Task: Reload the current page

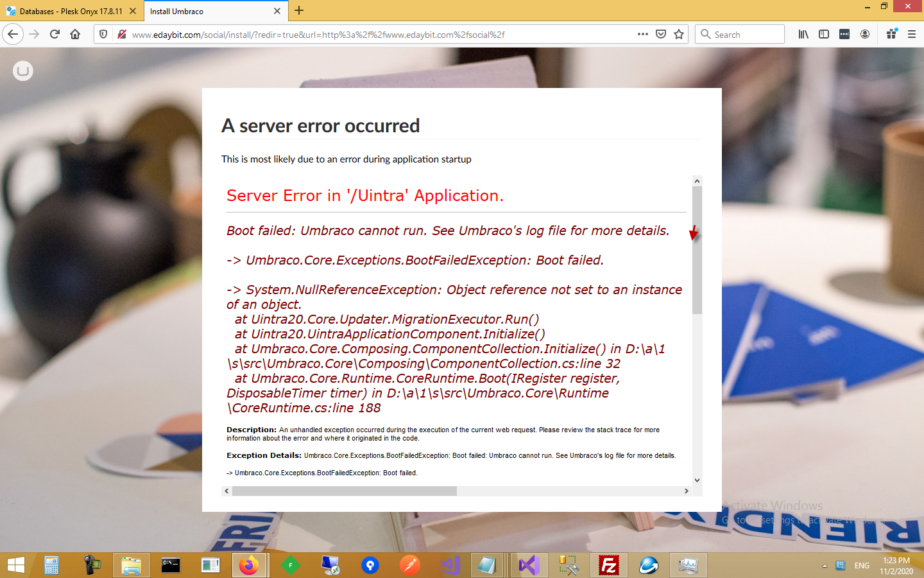Action: (54, 34)
